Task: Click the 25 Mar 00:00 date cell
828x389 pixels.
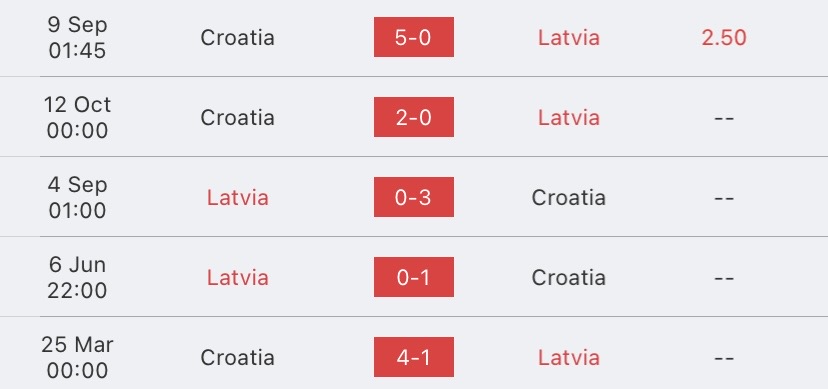Action: coord(78,357)
